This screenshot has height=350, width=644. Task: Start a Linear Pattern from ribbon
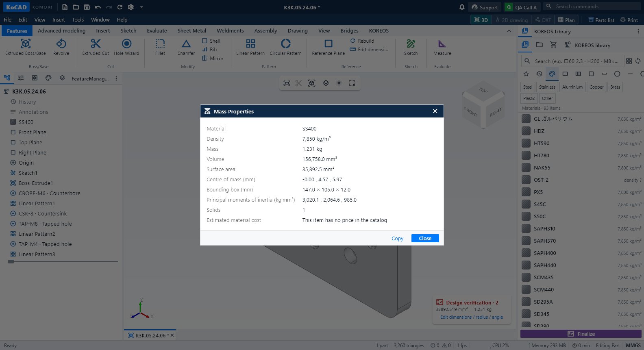pyautogui.click(x=250, y=47)
